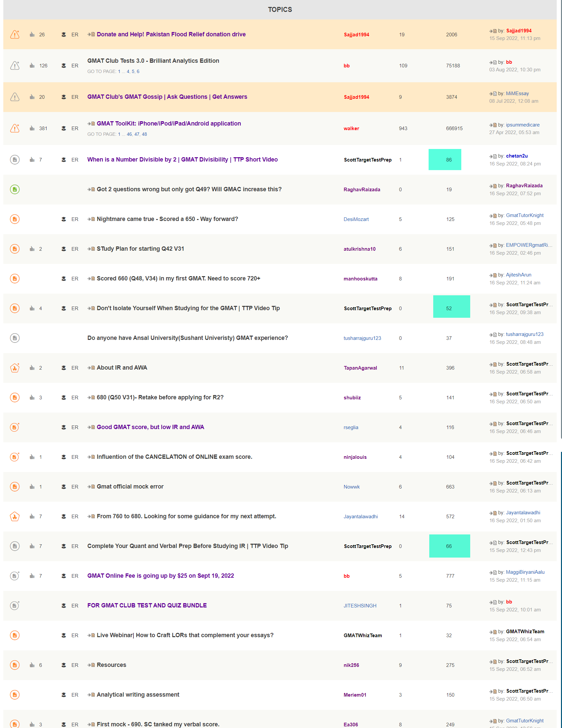Expand hidden pages ellipsis on GMAT ToolKit thread

(124, 134)
